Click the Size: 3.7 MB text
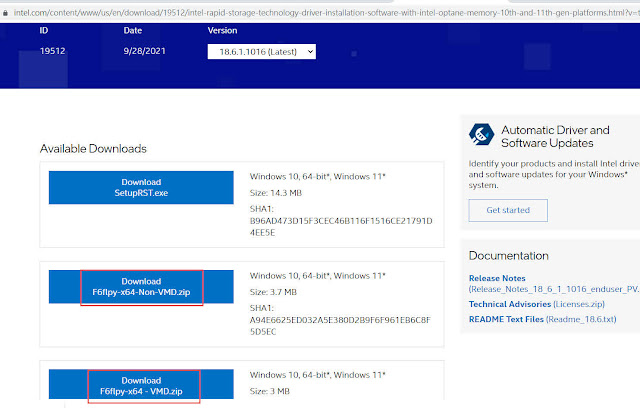This screenshot has width=640, height=408. pos(273,292)
